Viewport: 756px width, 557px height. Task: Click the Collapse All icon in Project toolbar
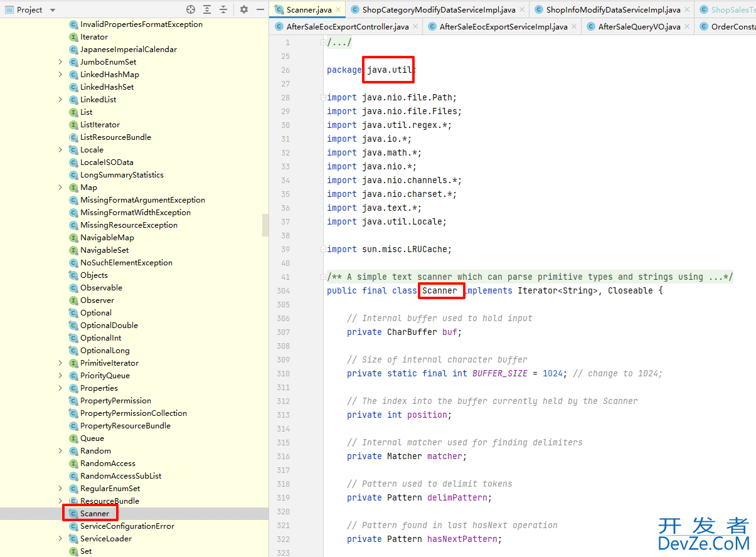pyautogui.click(x=223, y=9)
